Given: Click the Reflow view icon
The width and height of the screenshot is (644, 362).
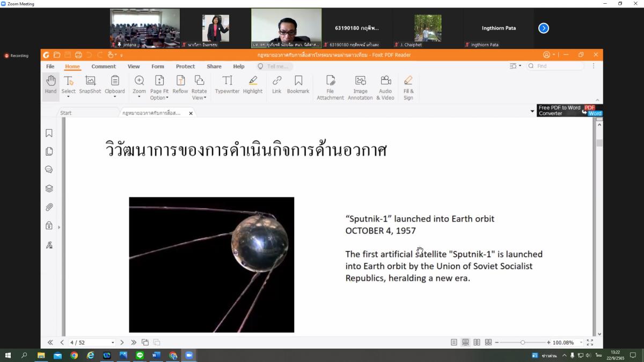Looking at the screenshot, I should tap(180, 85).
